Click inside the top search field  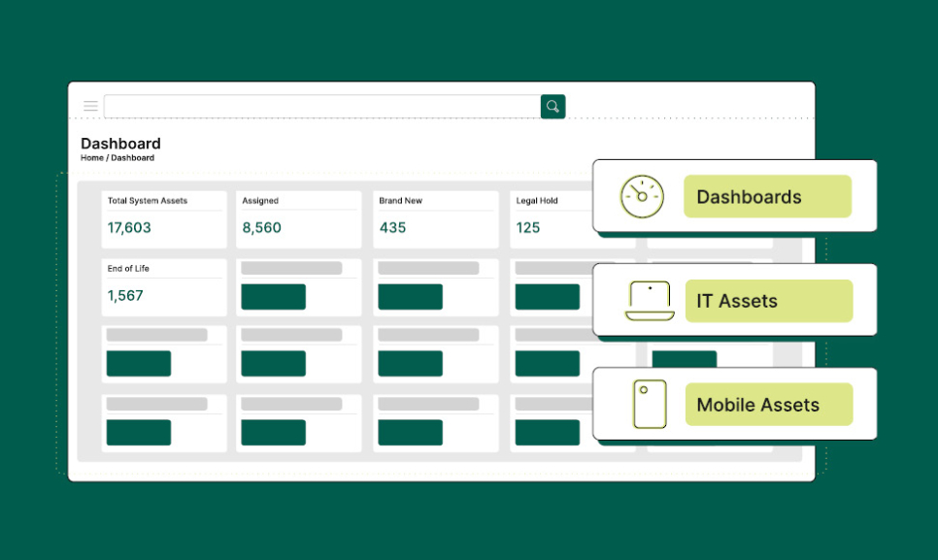pyautogui.click(x=321, y=107)
